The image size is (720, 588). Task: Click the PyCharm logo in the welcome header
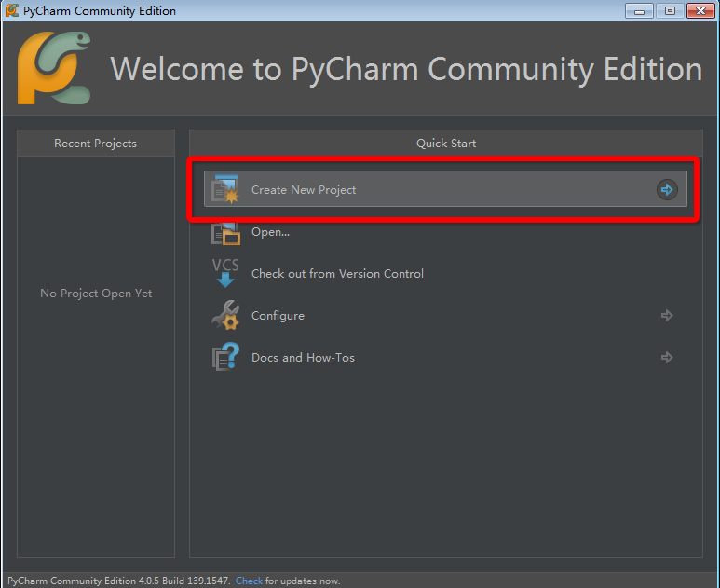(x=54, y=68)
